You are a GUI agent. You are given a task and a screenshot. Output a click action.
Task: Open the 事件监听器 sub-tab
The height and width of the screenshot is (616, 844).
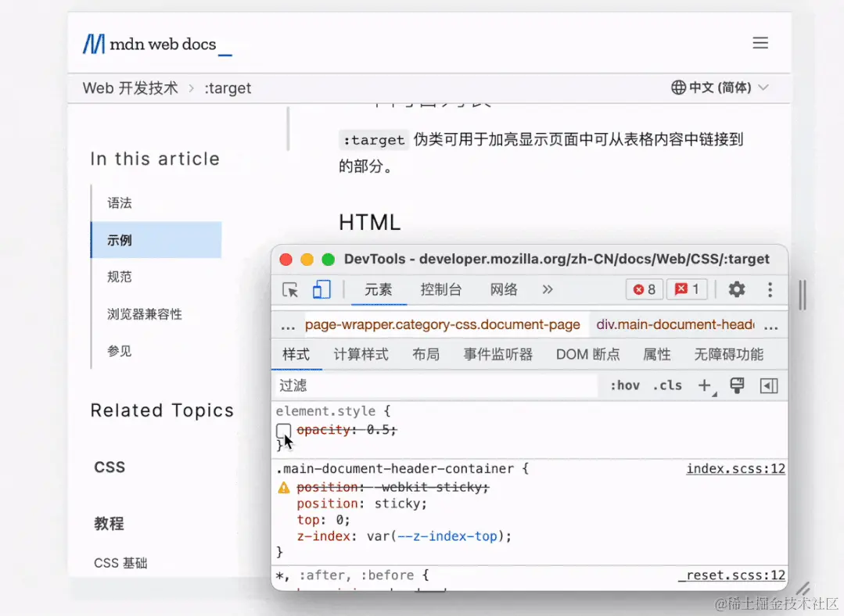pos(498,355)
